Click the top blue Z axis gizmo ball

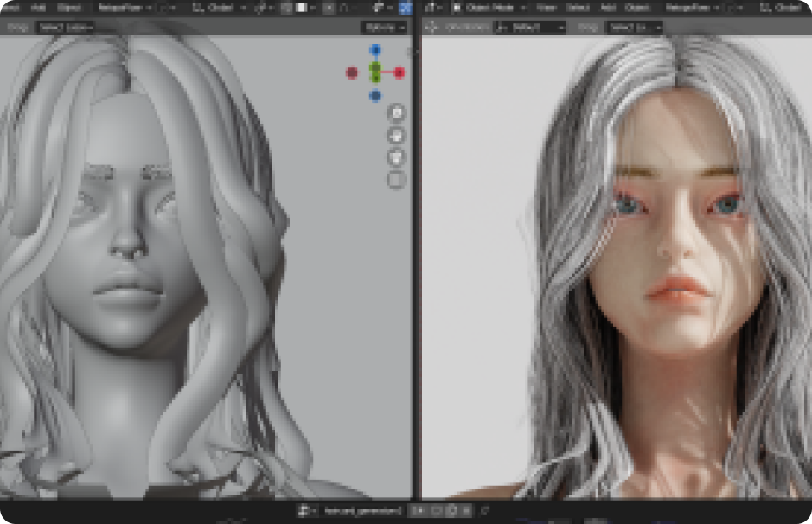point(375,49)
